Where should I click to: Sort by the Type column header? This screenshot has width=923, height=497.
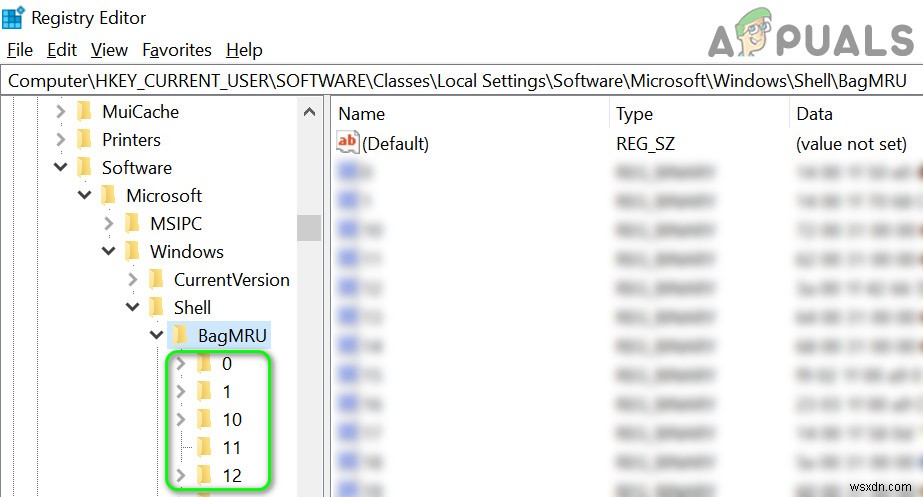700,114
